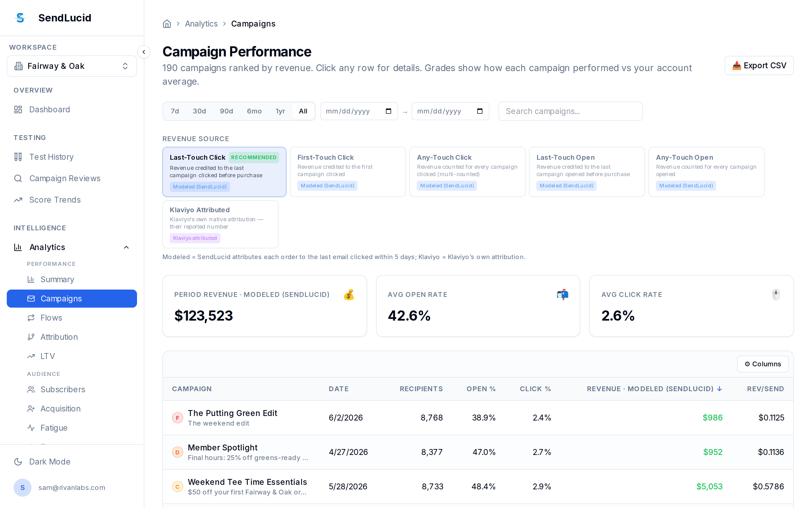Click the Fatigue pulse icon
The width and height of the screenshot is (812, 508).
[31, 428]
